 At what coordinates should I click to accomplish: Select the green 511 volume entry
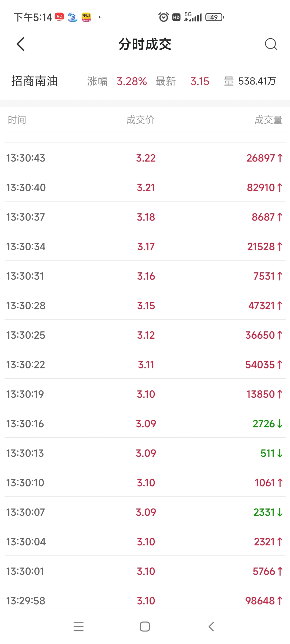[x=271, y=453]
